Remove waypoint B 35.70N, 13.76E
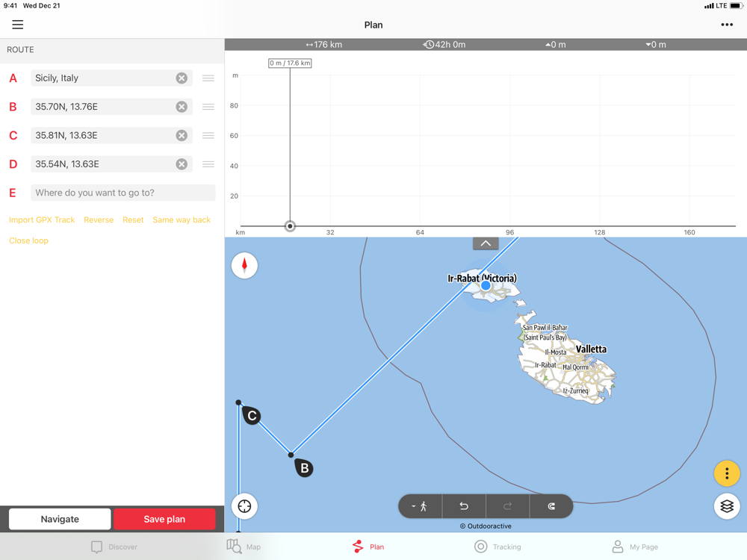The width and height of the screenshot is (747, 560). click(x=182, y=107)
